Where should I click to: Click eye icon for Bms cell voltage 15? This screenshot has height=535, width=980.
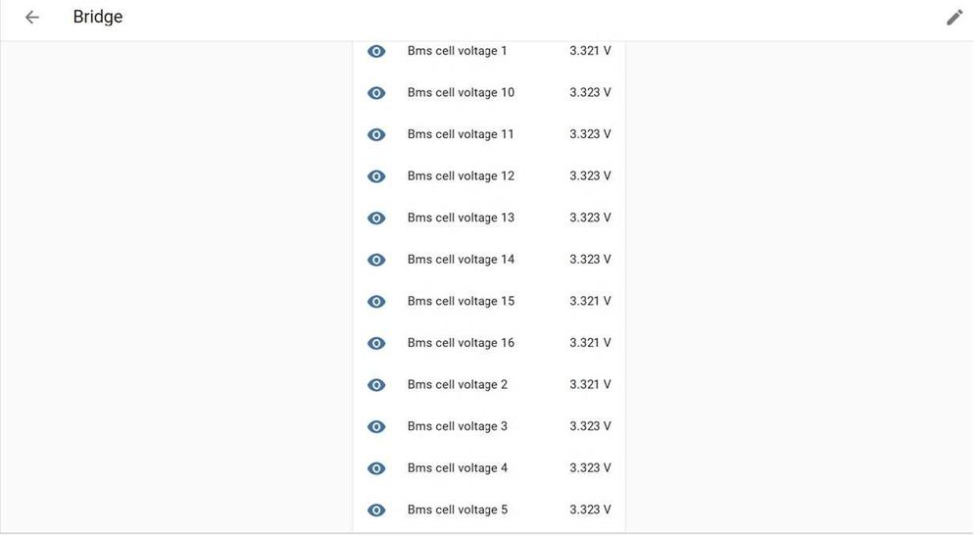pos(376,302)
